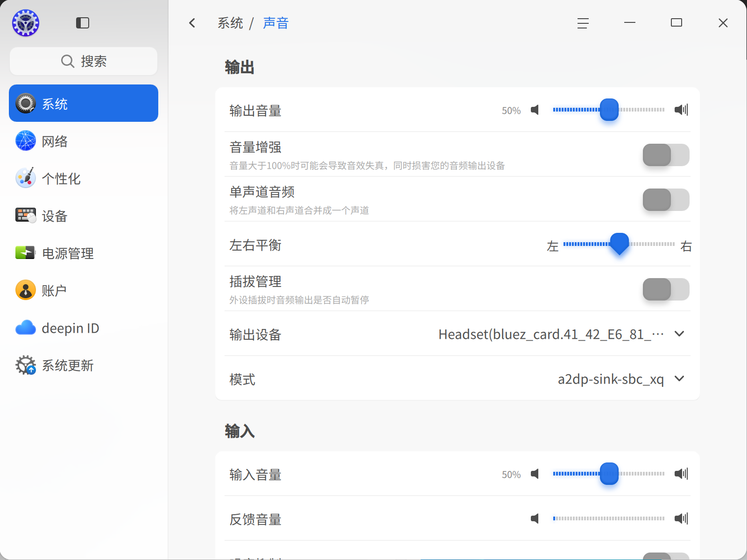
Task: Adjust the 输入音量 input volume slider
Action: (609, 474)
